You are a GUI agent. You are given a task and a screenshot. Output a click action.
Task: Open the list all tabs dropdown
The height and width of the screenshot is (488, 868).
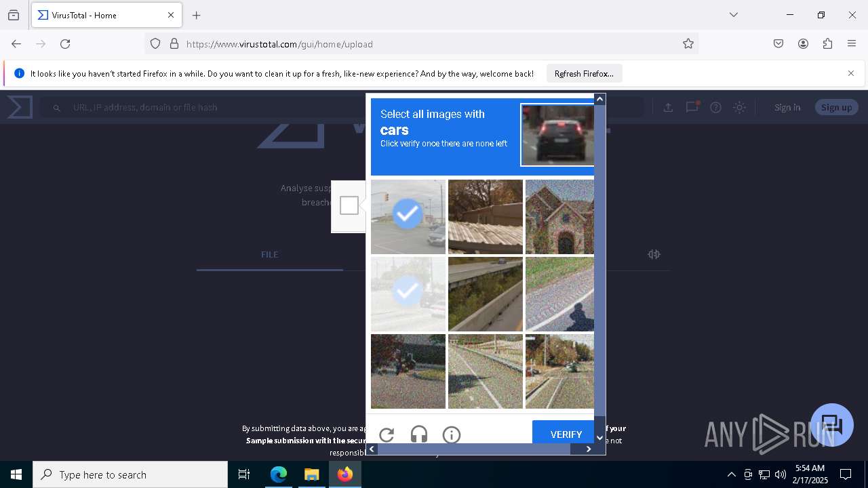coord(733,15)
